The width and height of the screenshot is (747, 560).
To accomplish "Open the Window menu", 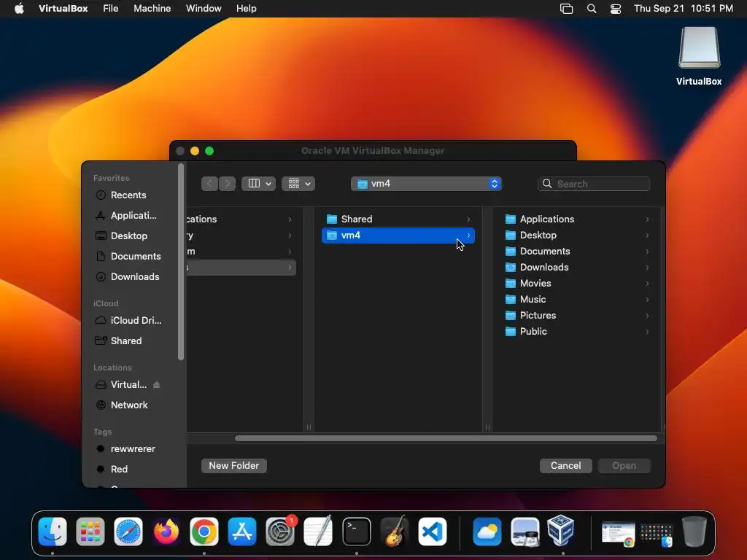I will 204,9.
